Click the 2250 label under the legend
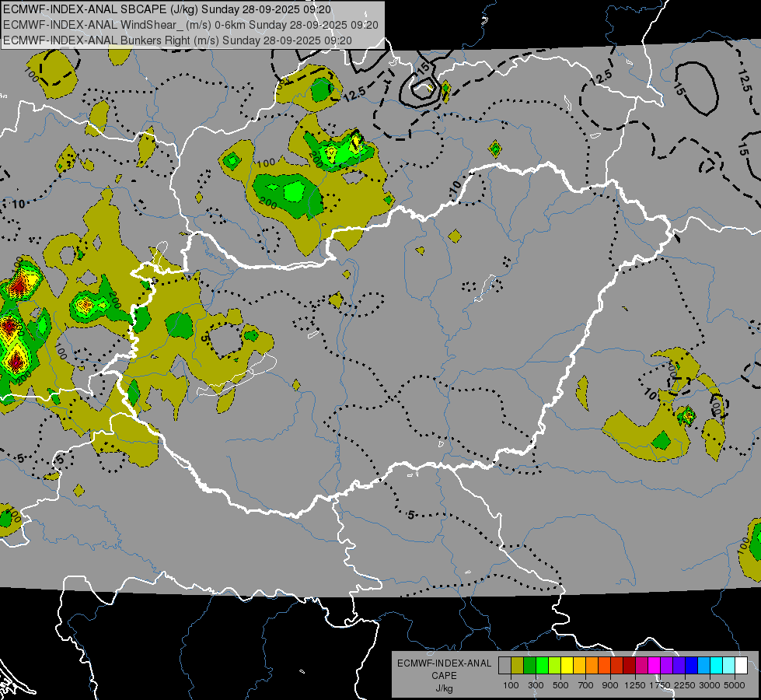The image size is (761, 700). (685, 685)
